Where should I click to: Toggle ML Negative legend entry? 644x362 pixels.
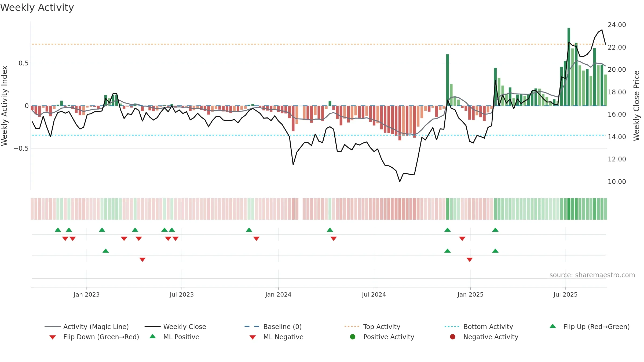pos(276,337)
